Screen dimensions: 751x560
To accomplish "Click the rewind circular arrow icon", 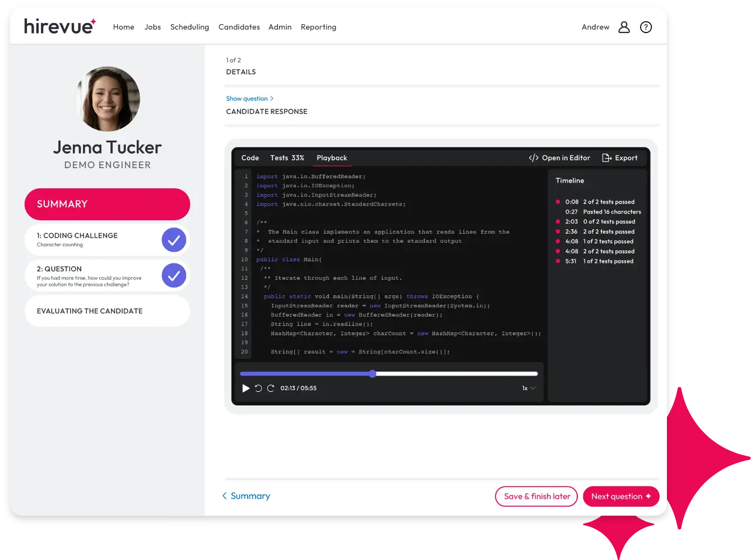I will [258, 388].
